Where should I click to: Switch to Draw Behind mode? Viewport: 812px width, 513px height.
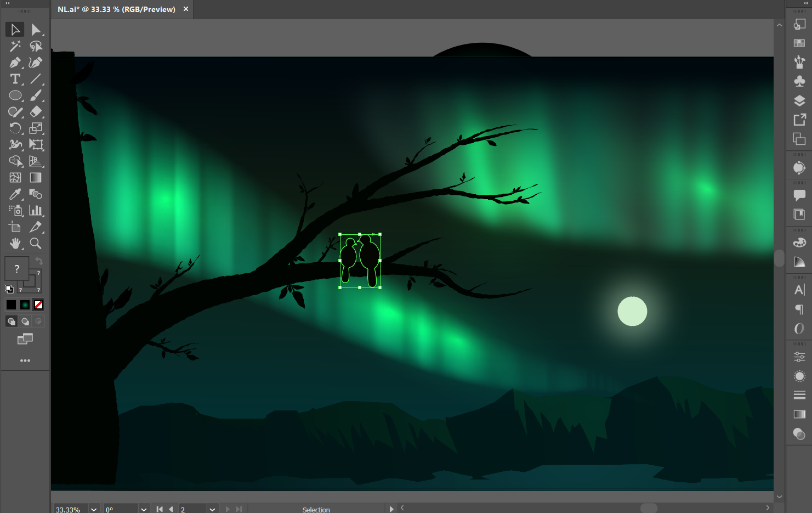[x=25, y=322]
